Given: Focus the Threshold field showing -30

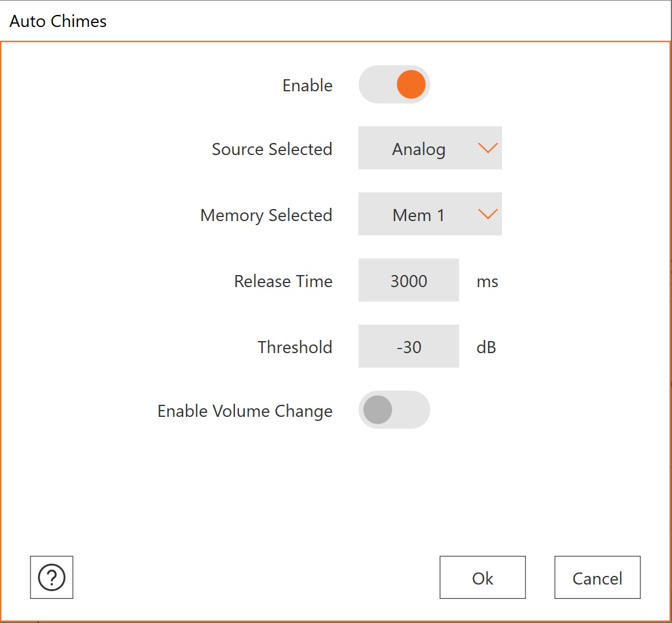Looking at the screenshot, I should pos(408,346).
